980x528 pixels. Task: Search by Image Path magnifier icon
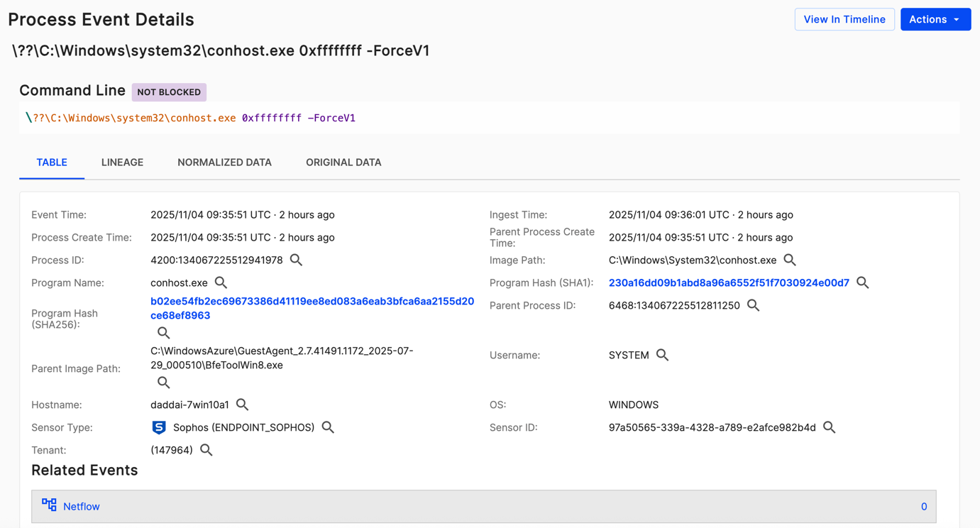click(790, 260)
